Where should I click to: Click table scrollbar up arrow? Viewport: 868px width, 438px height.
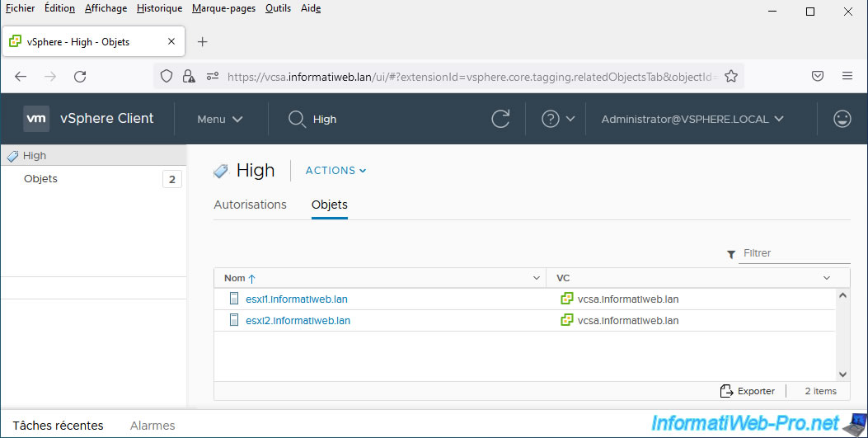click(842, 295)
